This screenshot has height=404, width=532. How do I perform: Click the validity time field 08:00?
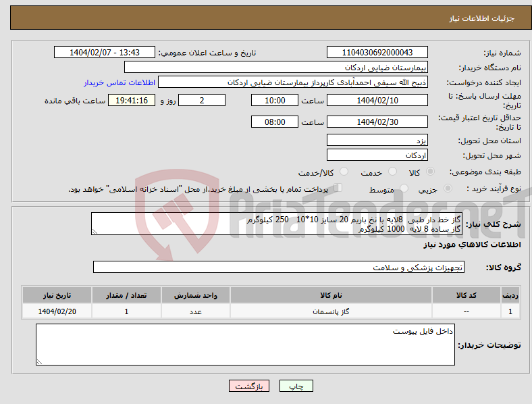(275, 122)
